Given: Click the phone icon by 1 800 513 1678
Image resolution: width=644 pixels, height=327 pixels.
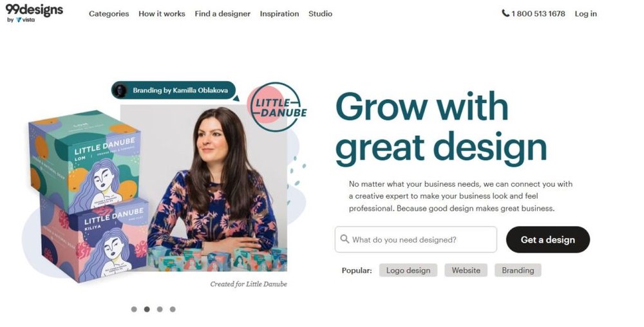Looking at the screenshot, I should [506, 13].
